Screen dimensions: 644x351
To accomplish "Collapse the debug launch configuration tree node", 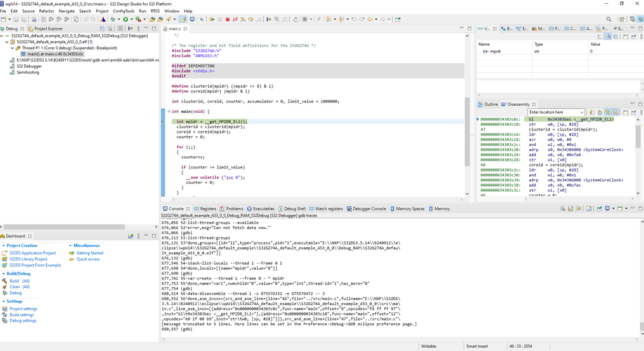I will (x=2, y=35).
